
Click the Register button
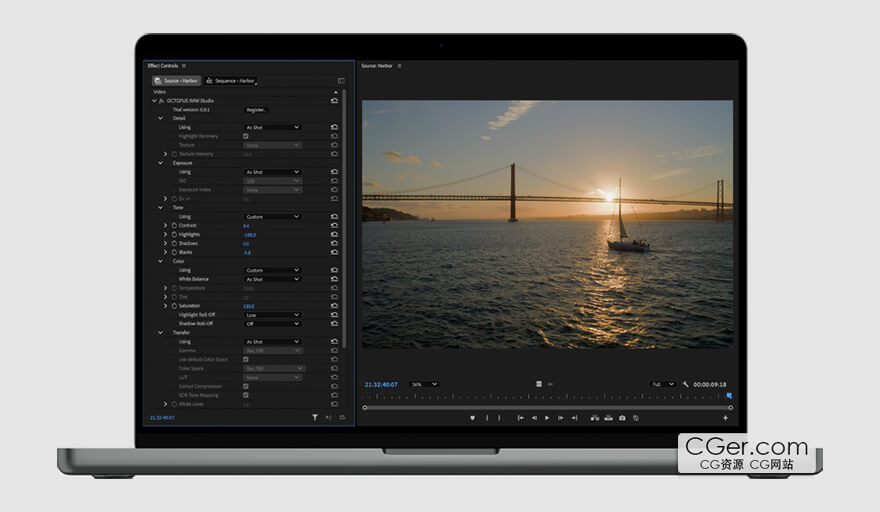(256, 110)
